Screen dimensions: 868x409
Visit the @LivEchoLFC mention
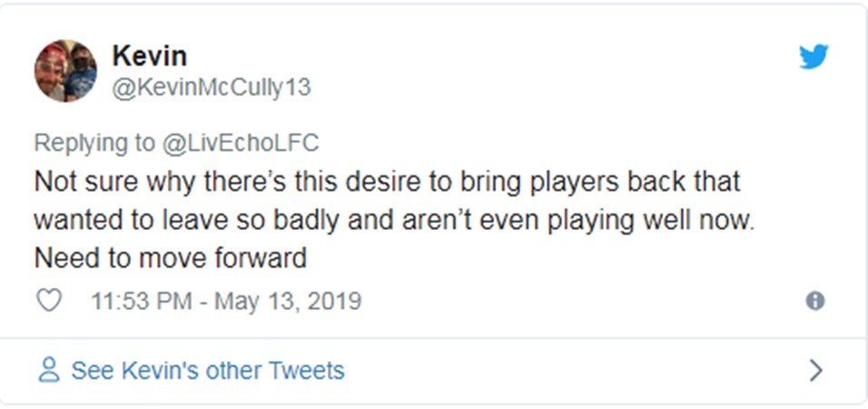coord(241,143)
